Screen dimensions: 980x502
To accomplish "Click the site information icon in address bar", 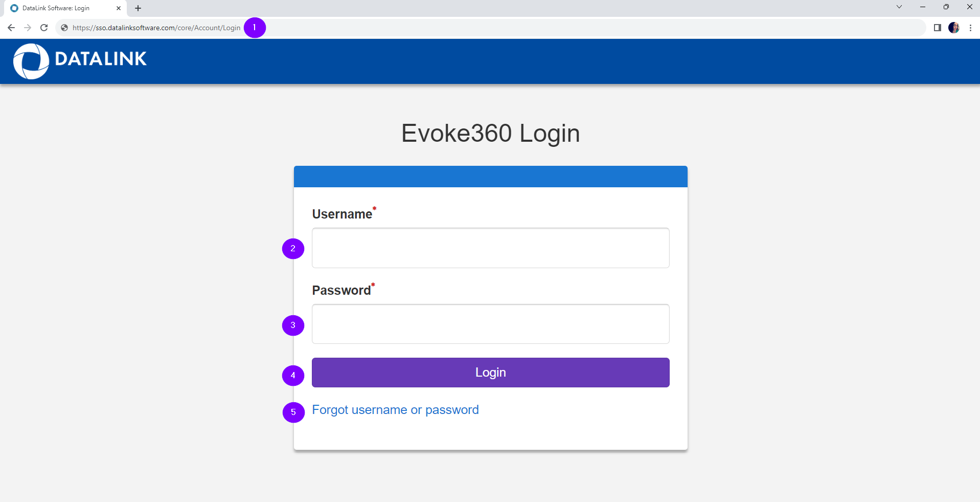I will (64, 28).
